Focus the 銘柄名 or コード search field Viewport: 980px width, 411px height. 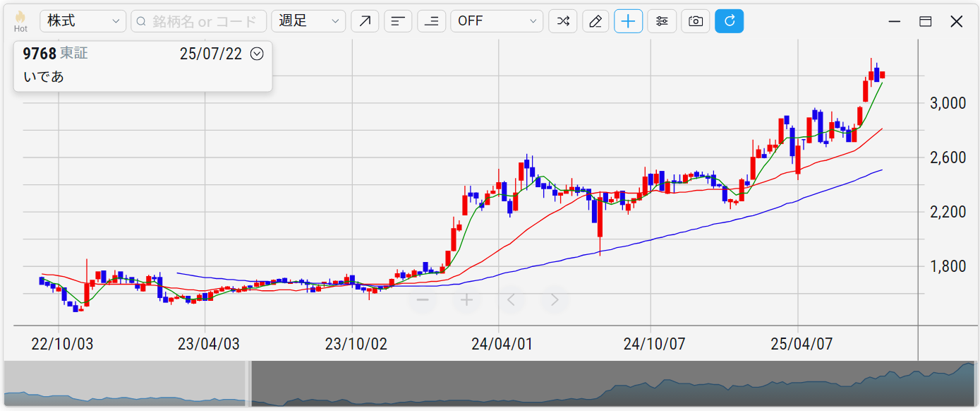click(x=198, y=21)
